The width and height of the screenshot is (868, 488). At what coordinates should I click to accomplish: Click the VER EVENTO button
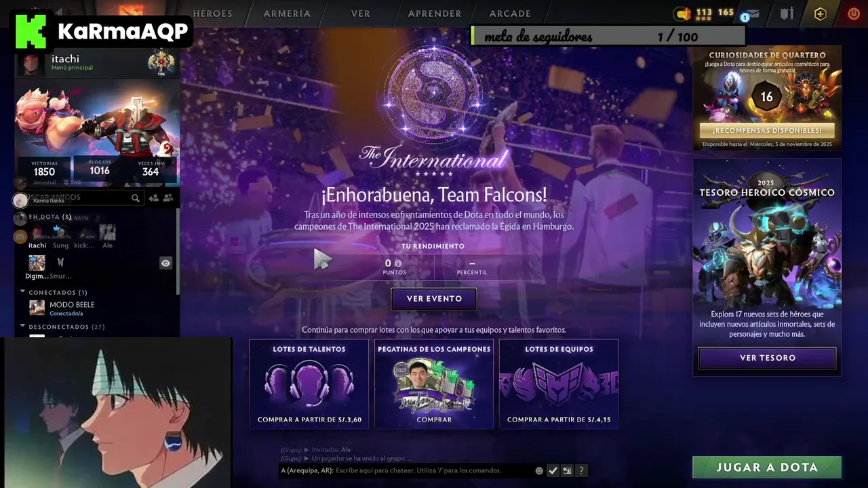[x=434, y=299]
